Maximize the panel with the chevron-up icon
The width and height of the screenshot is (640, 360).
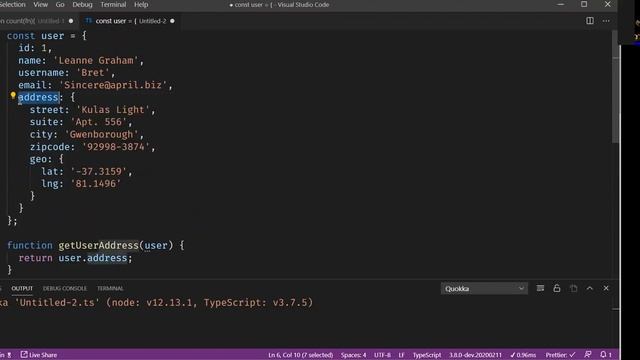(x=590, y=289)
